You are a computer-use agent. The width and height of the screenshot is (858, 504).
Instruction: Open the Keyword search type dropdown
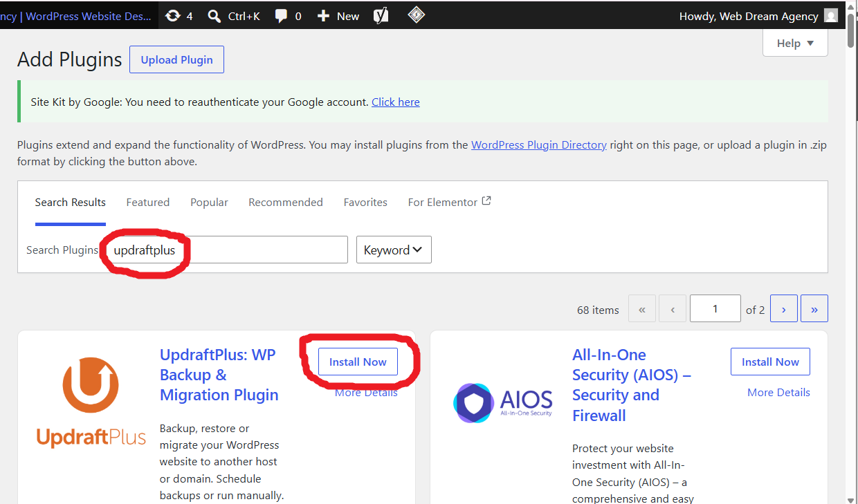point(394,250)
